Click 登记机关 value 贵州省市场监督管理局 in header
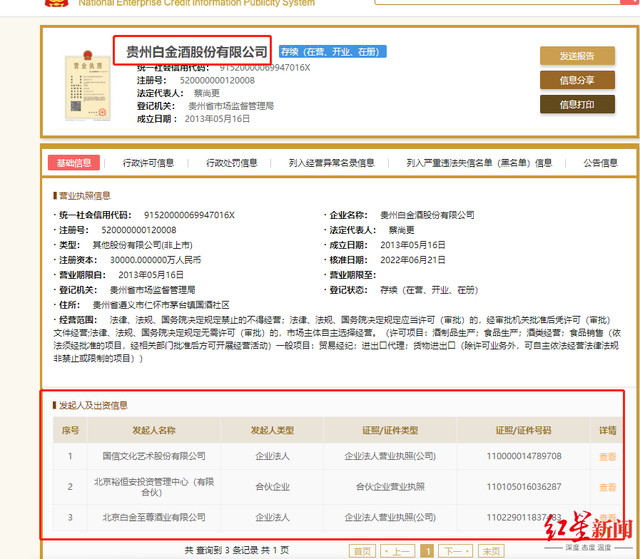Screen dimensions: 640x559 pos(231,106)
